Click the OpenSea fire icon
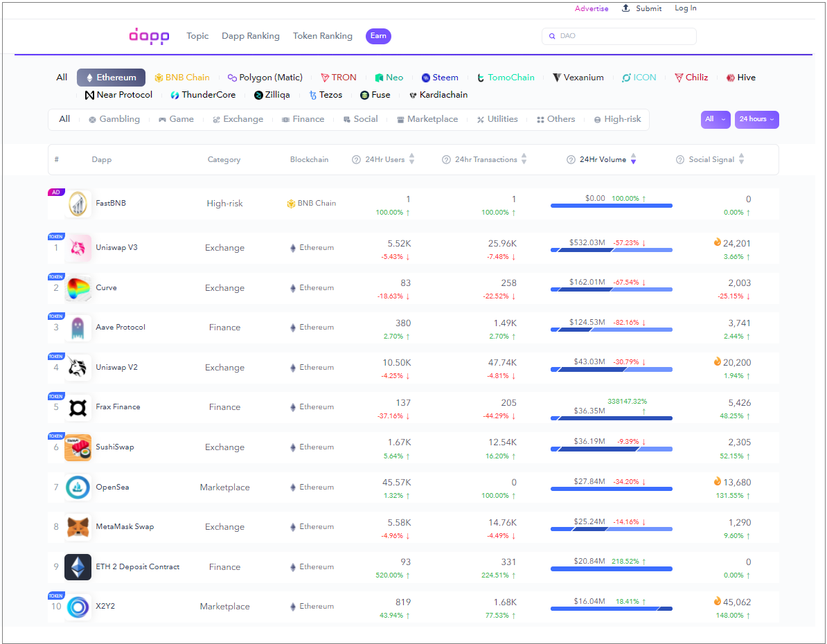This screenshot has width=827, height=644. click(718, 481)
